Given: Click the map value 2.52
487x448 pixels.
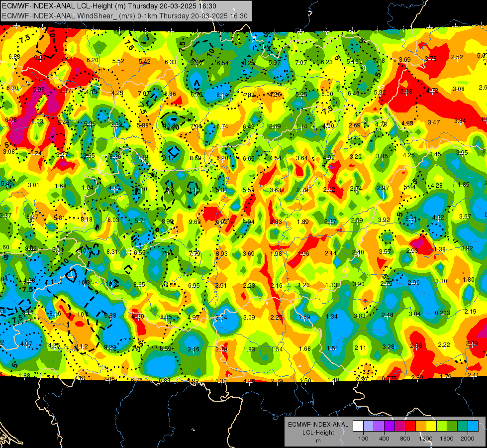Looking at the screenshot, I should [457, 57].
